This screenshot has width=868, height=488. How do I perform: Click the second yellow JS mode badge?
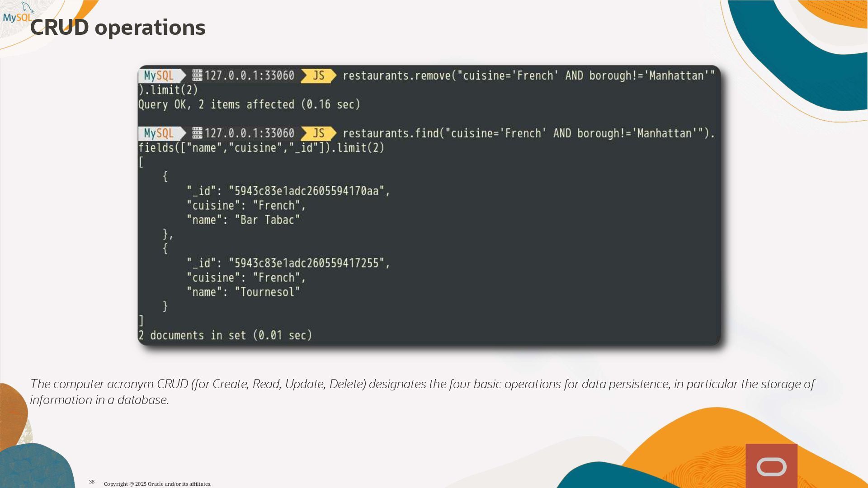(x=318, y=133)
